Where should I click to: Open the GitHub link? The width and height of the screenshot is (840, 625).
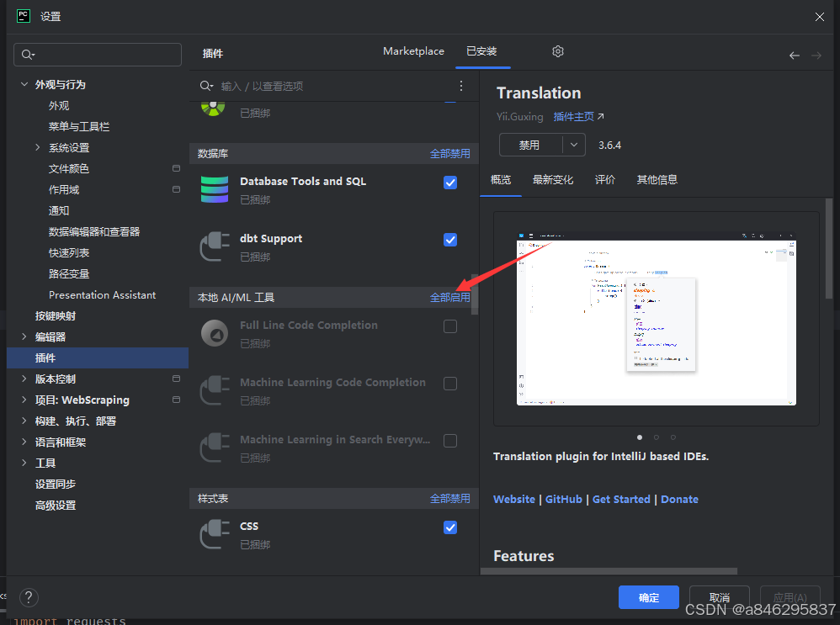[564, 499]
